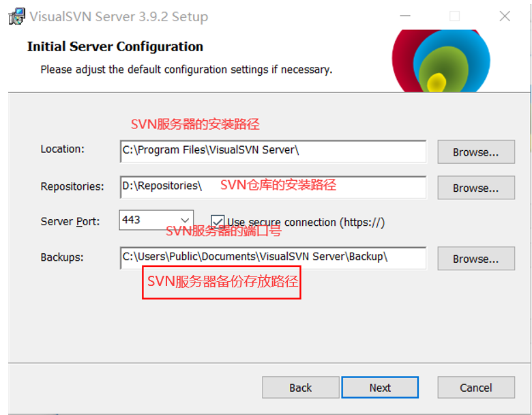Cancel the VisualSVN Server setup
The width and height of the screenshot is (532, 415).
pyautogui.click(x=476, y=387)
